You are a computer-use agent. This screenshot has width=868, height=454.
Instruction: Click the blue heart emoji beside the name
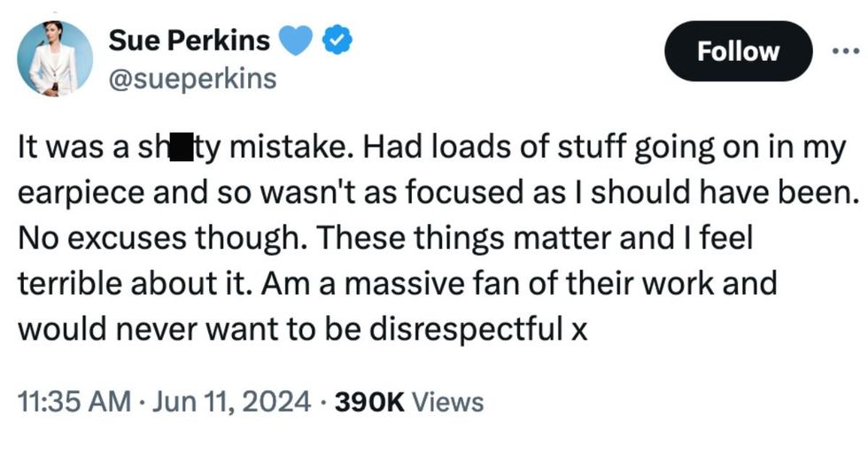click(x=297, y=41)
